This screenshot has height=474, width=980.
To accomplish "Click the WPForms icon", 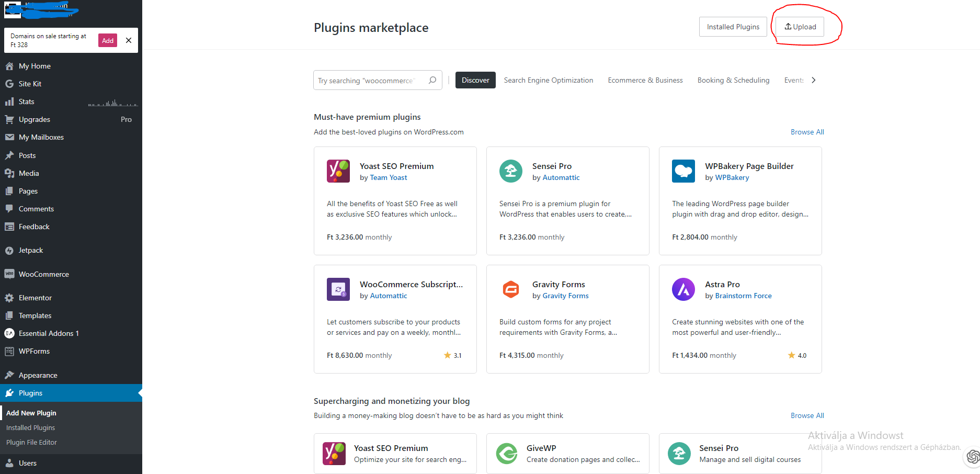I will pyautogui.click(x=9, y=351).
